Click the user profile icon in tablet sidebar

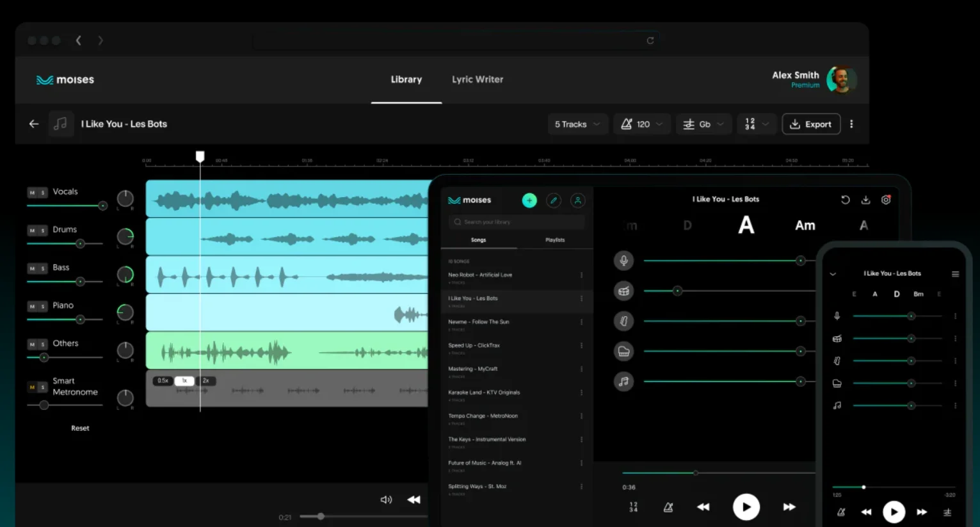coord(577,200)
